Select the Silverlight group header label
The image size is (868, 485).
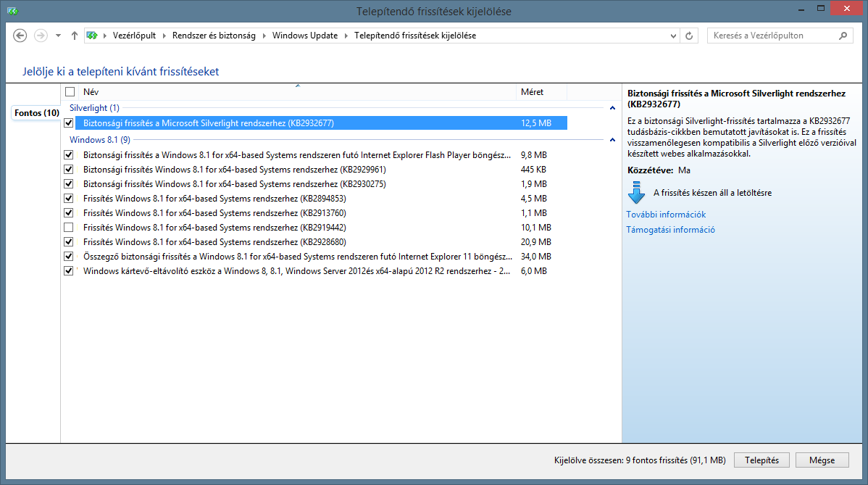[94, 108]
